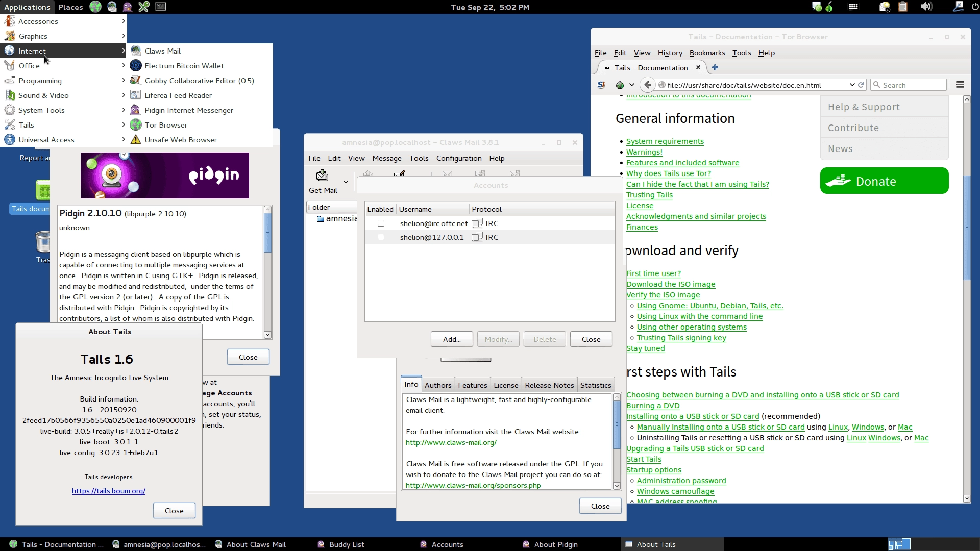
Task: Click the power shutdown icon in top panel
Action: point(975,7)
